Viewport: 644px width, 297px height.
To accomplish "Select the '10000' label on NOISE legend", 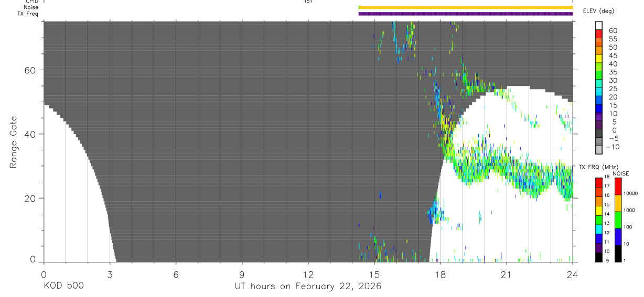I will (x=630, y=193).
